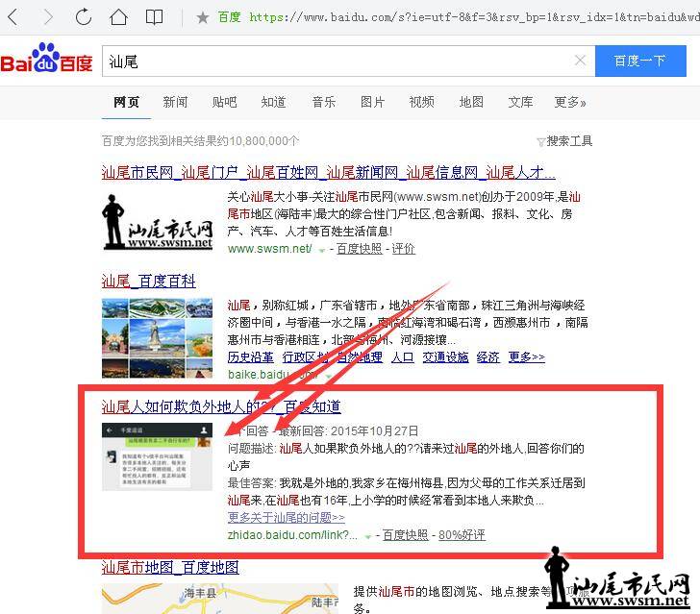Open the 人口 sublink

coord(403,357)
